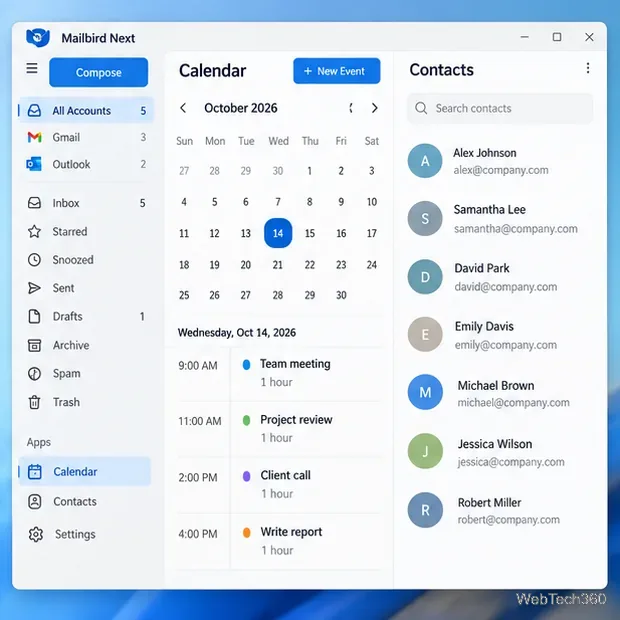Image resolution: width=620 pixels, height=620 pixels.
Task: Select October 1 in calendar
Action: 310,171
